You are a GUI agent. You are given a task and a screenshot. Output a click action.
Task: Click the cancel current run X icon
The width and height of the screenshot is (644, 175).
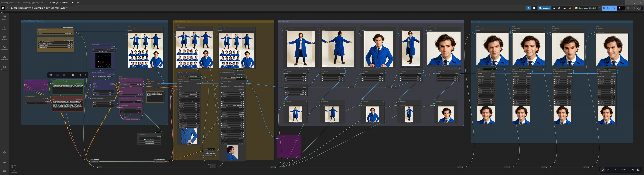tap(628, 8)
